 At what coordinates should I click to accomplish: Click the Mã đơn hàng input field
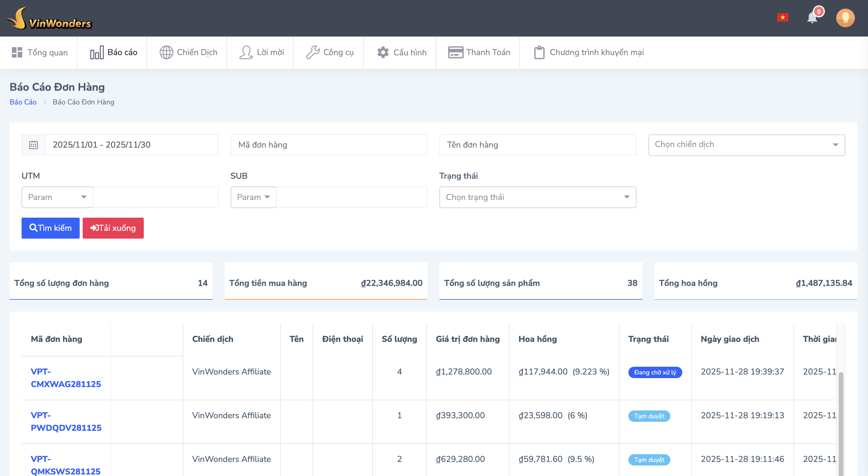[329, 145]
